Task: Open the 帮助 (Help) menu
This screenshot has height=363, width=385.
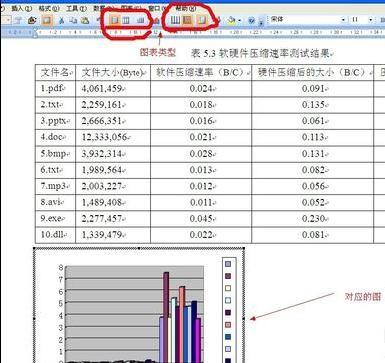Action: (186, 8)
